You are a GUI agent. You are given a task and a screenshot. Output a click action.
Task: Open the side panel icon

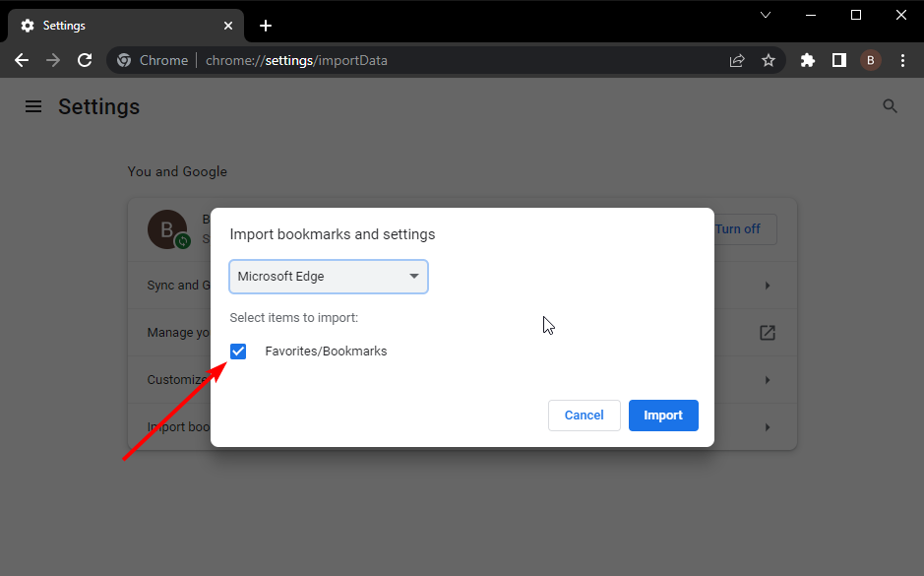839,60
